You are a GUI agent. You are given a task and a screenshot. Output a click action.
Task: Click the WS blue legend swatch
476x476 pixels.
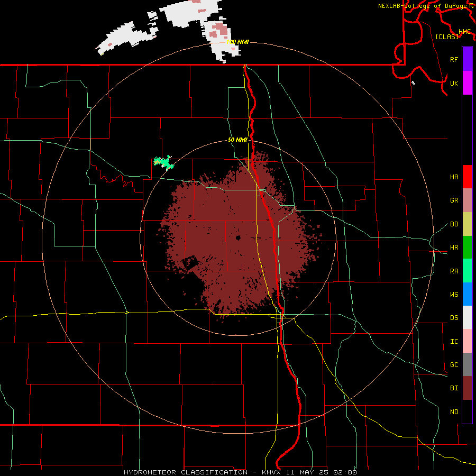coord(467,294)
